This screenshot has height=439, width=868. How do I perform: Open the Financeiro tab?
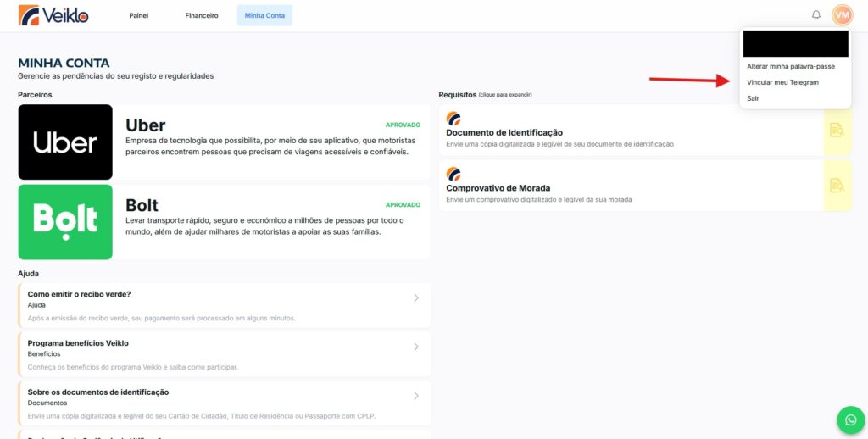tap(202, 15)
